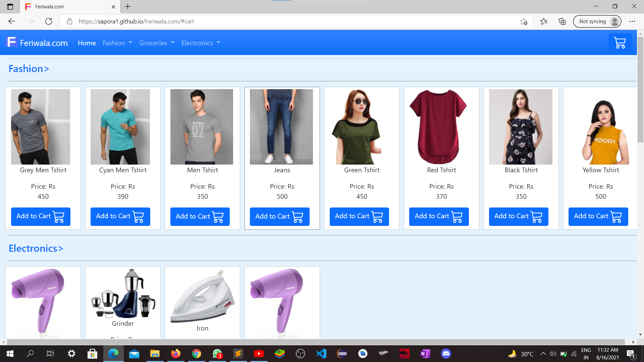Open the browser Collections icon
Screen dimensions: 644x362
coord(562,21)
